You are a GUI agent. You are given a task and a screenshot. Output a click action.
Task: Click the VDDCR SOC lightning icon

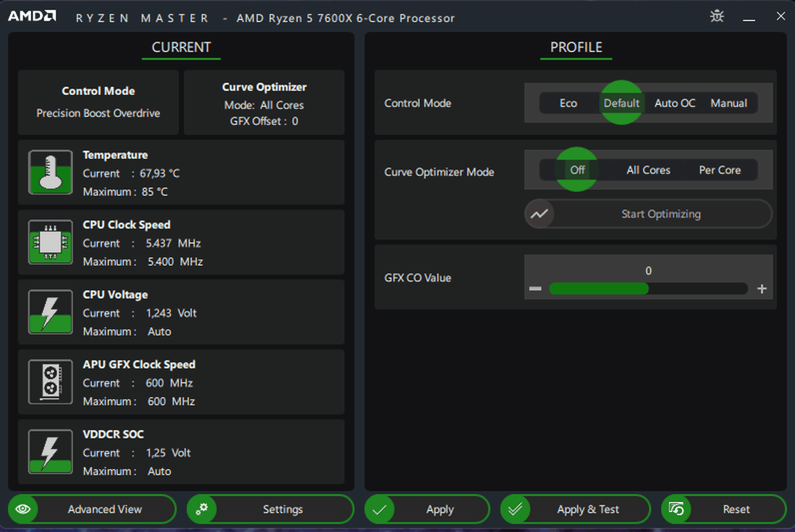50,452
